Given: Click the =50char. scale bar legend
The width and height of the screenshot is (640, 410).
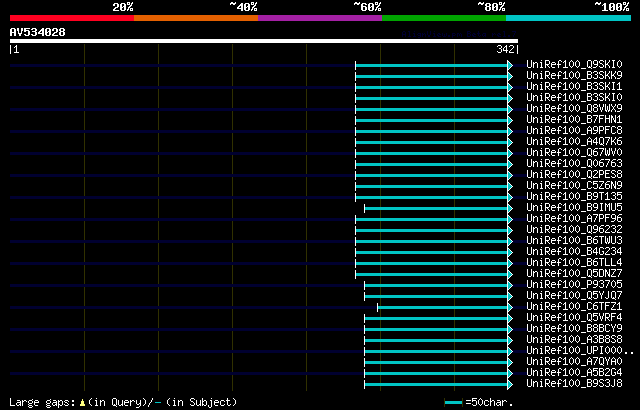Looking at the screenshot, I should coord(478,403).
